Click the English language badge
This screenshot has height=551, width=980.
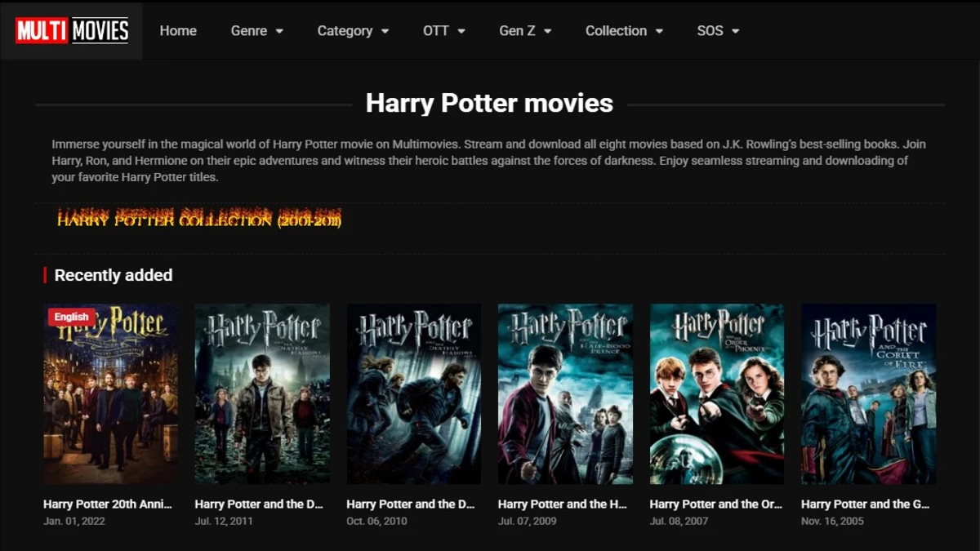(x=72, y=316)
